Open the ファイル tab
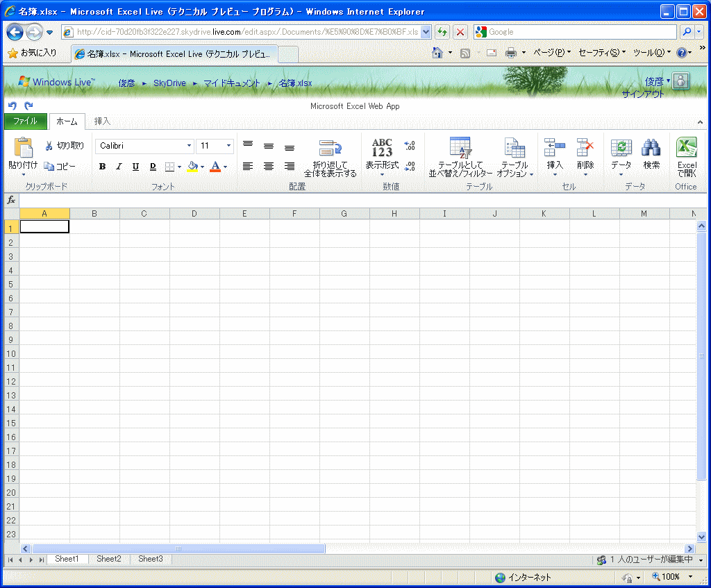Image resolution: width=711 pixels, height=588 pixels. coord(26,121)
